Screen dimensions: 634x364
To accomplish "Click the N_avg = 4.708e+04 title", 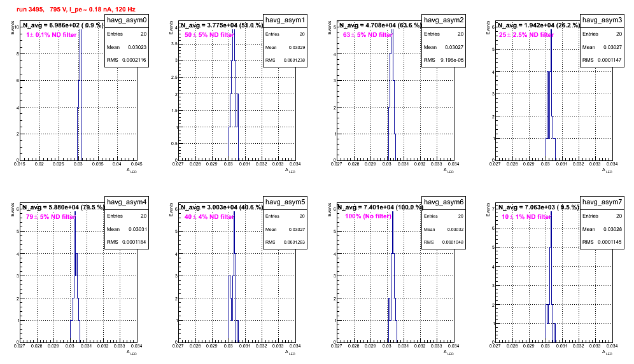I will click(x=380, y=25).
